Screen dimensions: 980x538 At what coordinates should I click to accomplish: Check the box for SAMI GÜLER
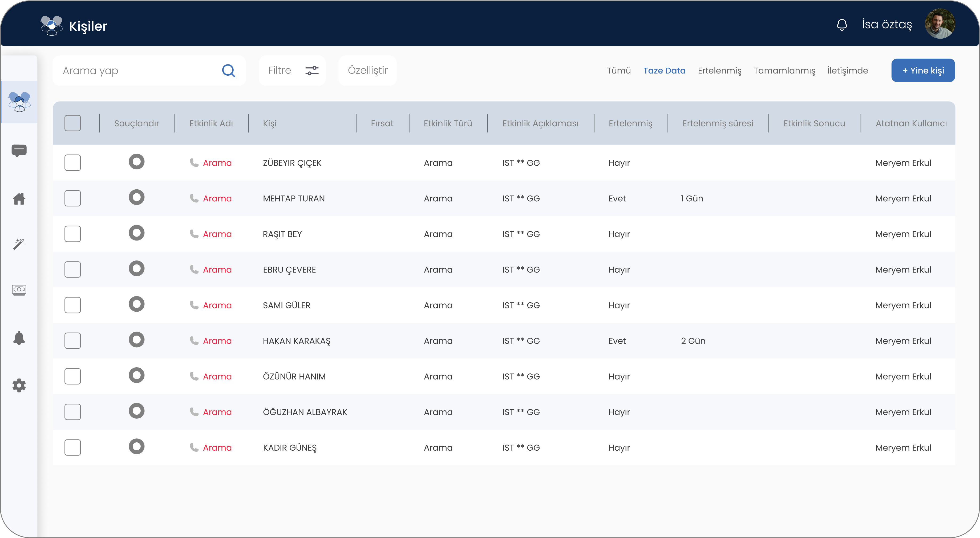73,305
